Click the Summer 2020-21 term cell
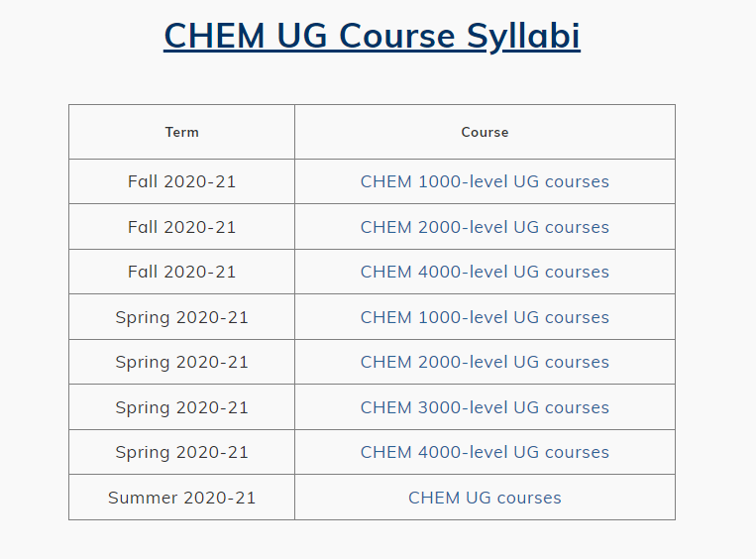 click(181, 498)
